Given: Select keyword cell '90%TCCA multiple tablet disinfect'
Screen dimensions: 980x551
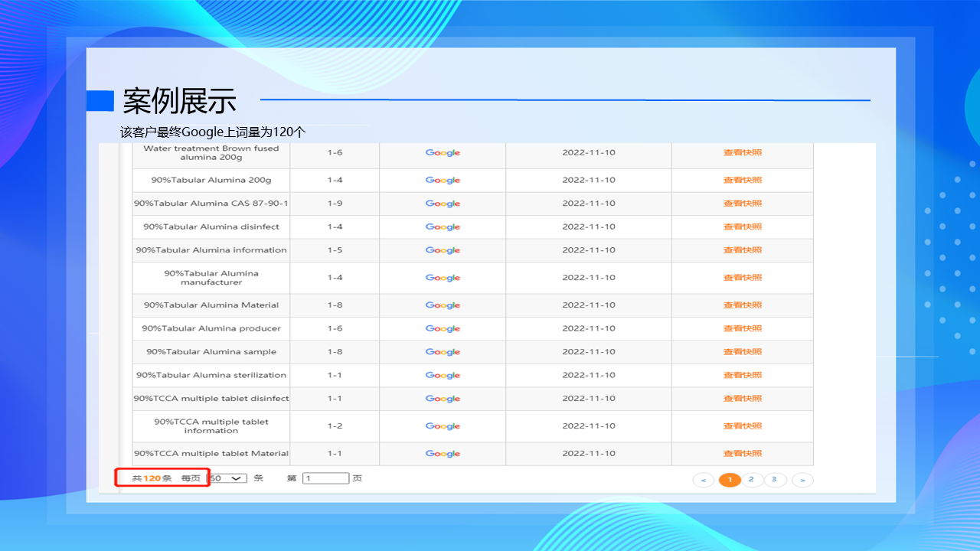Looking at the screenshot, I should click(211, 399).
